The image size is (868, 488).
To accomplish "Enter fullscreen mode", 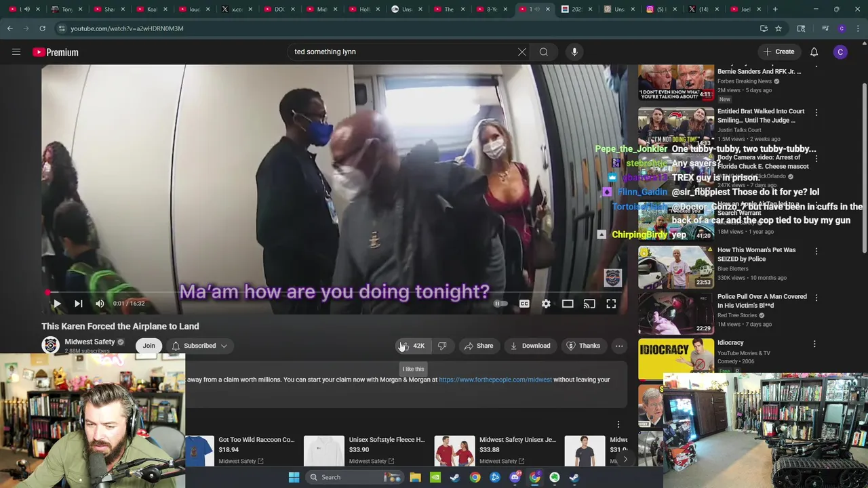I will [x=611, y=304].
